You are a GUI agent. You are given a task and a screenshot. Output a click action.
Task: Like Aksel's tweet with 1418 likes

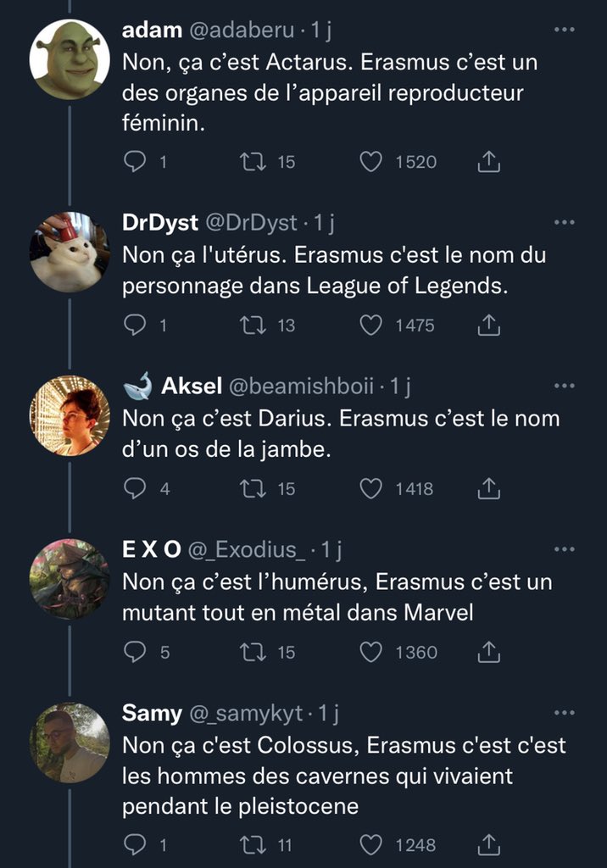point(371,488)
